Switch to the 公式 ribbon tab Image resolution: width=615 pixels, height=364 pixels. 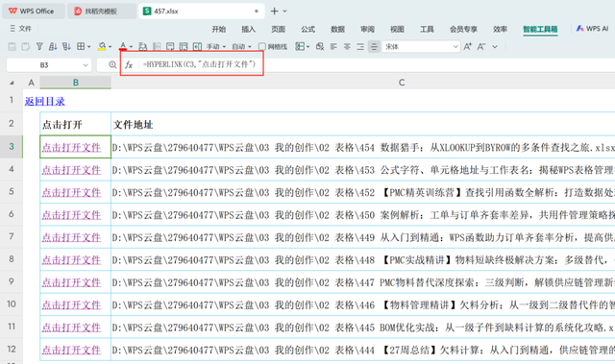pos(307,29)
